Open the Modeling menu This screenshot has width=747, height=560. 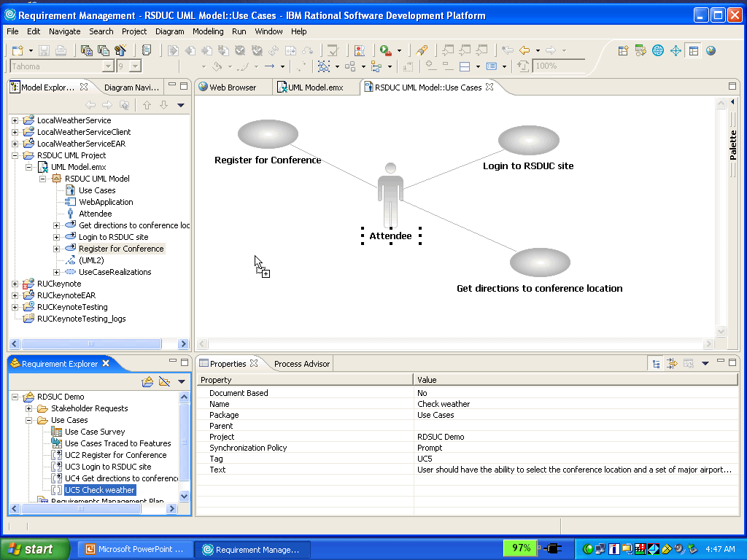(208, 31)
